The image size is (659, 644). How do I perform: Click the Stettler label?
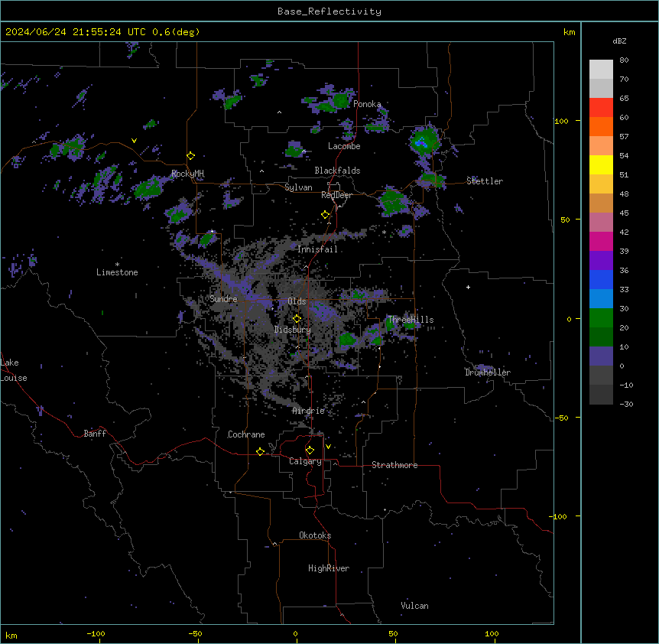click(485, 181)
